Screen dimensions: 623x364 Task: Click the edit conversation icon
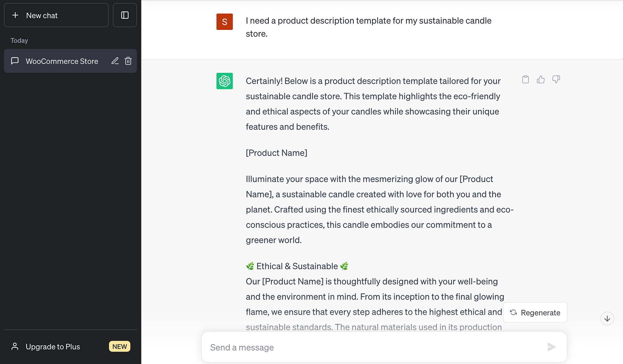(x=115, y=61)
